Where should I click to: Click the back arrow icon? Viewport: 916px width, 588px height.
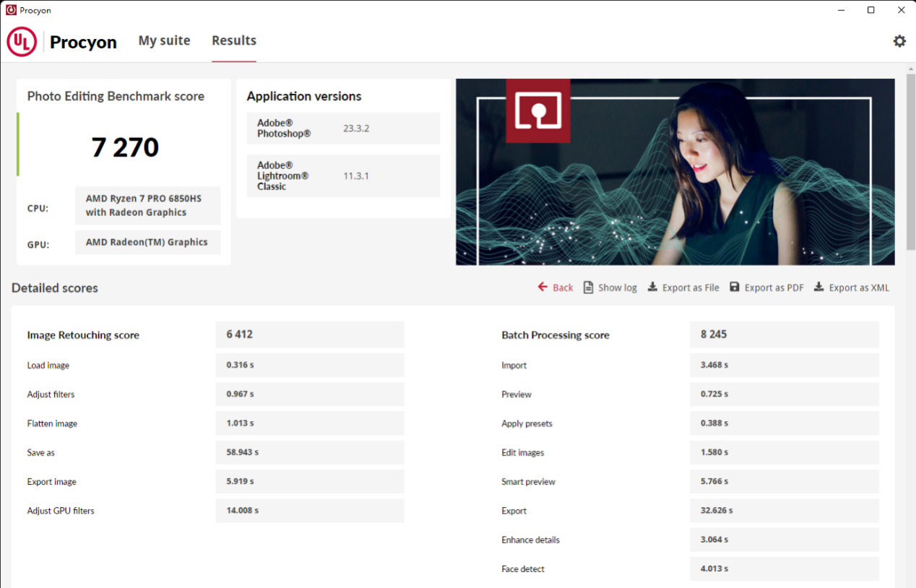click(x=543, y=287)
